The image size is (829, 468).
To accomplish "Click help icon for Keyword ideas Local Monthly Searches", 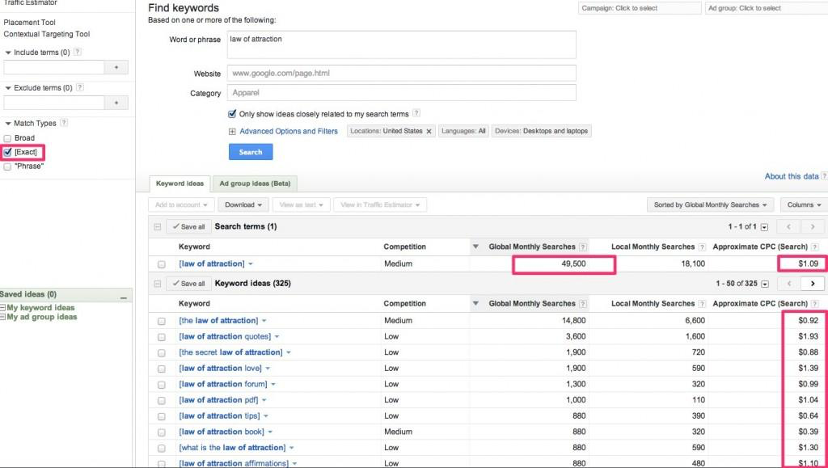I will (702, 304).
